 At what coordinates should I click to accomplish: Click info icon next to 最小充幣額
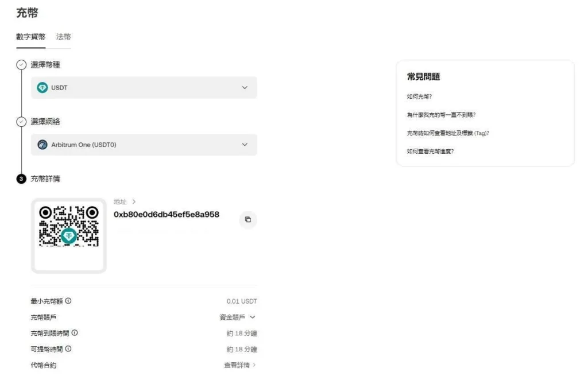tap(68, 301)
